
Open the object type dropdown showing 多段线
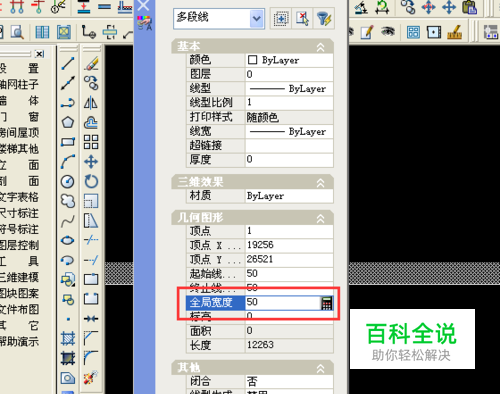click(219, 19)
